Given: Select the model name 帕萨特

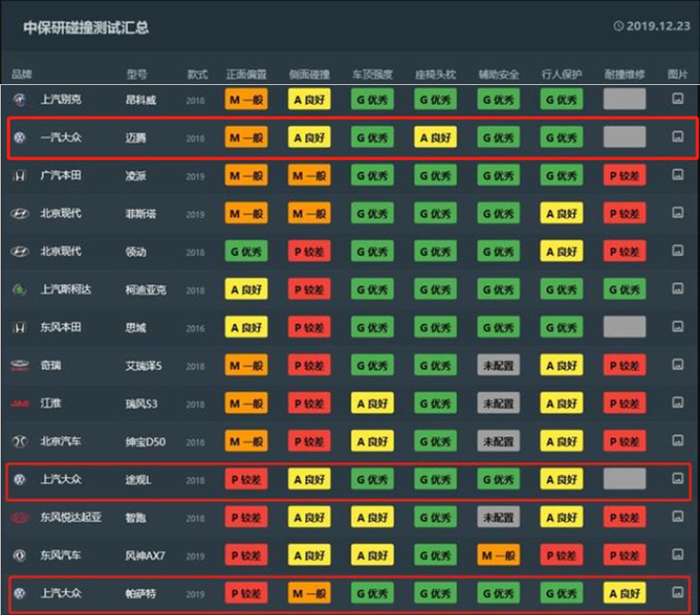Looking at the screenshot, I should [x=141, y=594].
